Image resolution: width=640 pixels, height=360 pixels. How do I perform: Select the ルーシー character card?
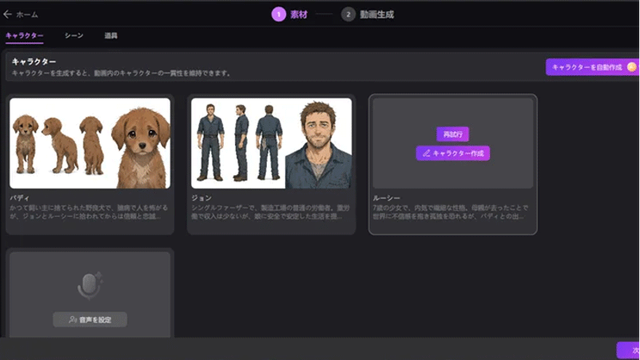[x=453, y=164]
